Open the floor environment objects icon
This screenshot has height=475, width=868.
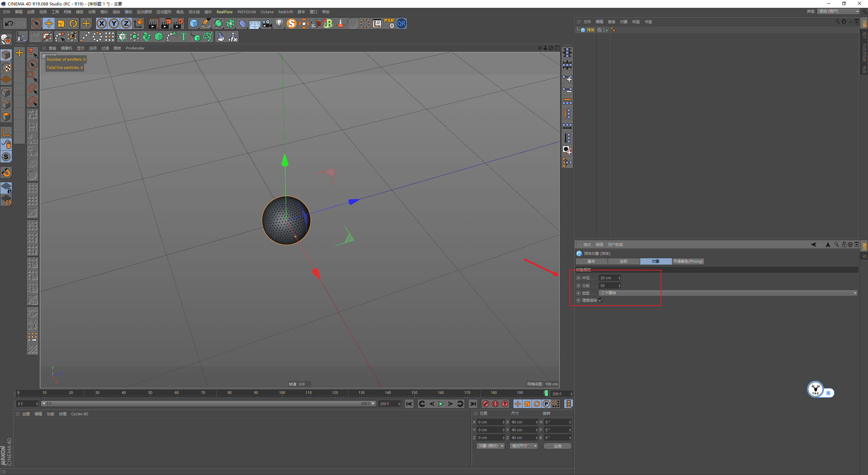tap(255, 24)
